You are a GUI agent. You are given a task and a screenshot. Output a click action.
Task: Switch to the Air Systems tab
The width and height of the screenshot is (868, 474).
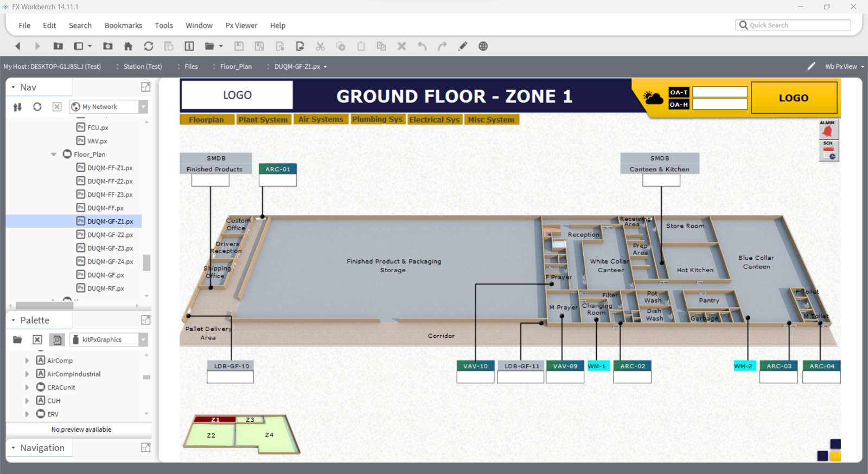(321, 119)
